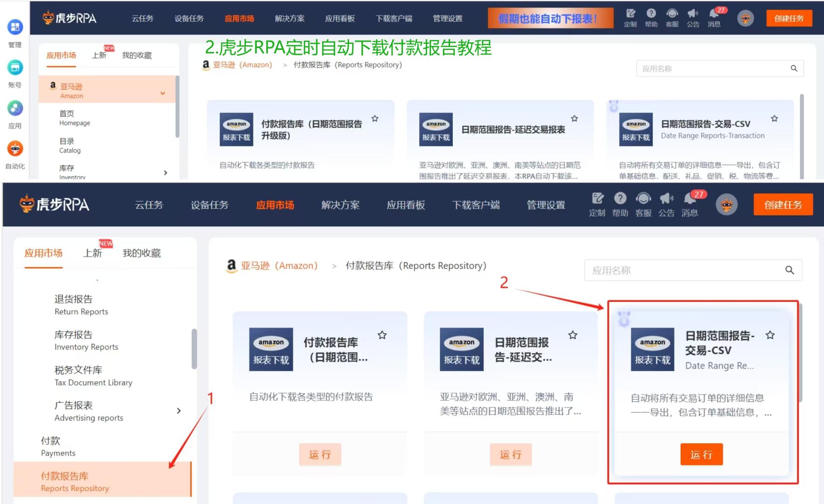The image size is (824, 504).
Task: Click 假期也能自动下报表 banner
Action: pyautogui.click(x=550, y=18)
